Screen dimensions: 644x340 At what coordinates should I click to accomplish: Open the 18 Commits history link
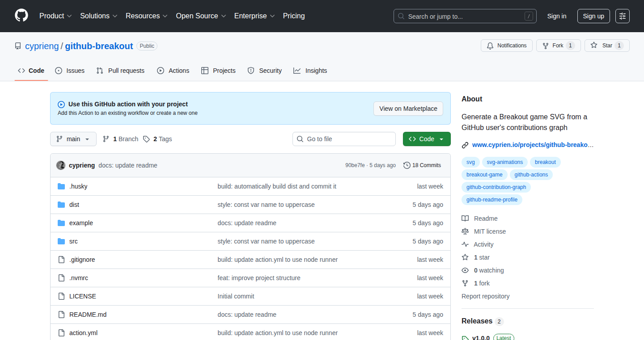422,165
